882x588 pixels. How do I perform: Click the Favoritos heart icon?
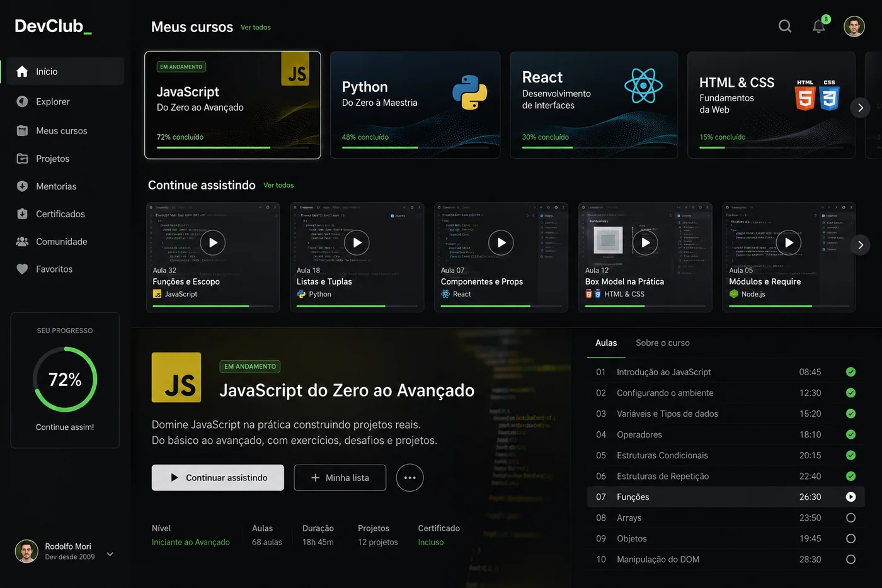tap(22, 269)
